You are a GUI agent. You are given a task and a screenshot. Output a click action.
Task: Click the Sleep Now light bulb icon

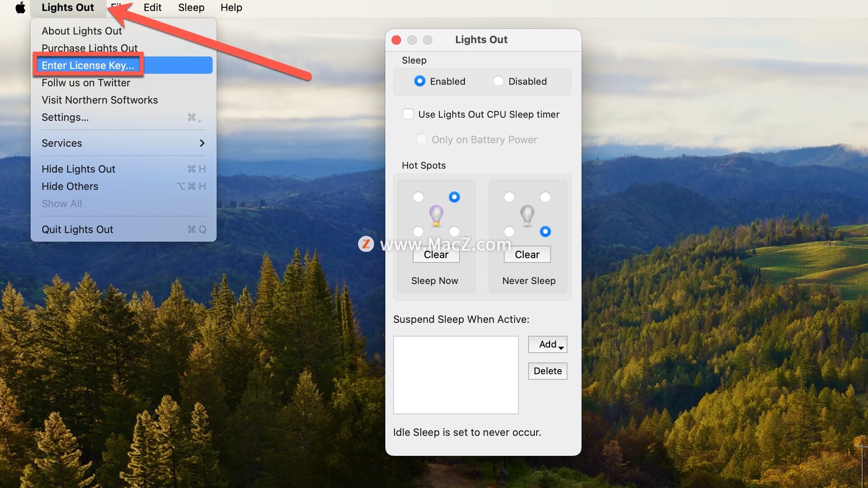(x=436, y=215)
